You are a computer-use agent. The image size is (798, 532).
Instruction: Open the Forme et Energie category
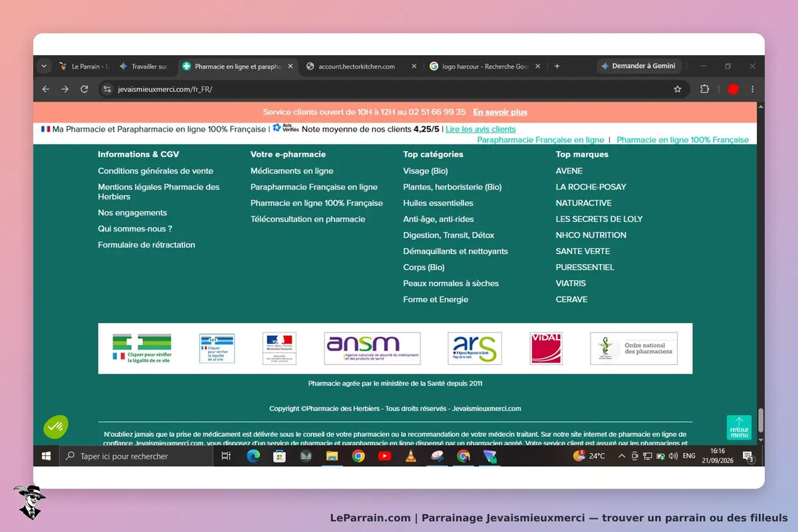tap(436, 300)
